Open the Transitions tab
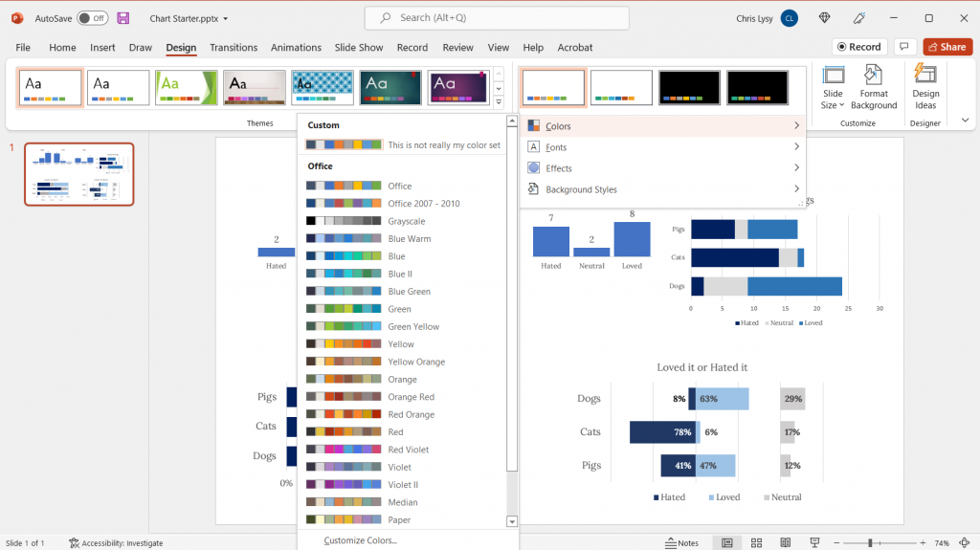Viewport: 980px width, 550px height. 234,48
